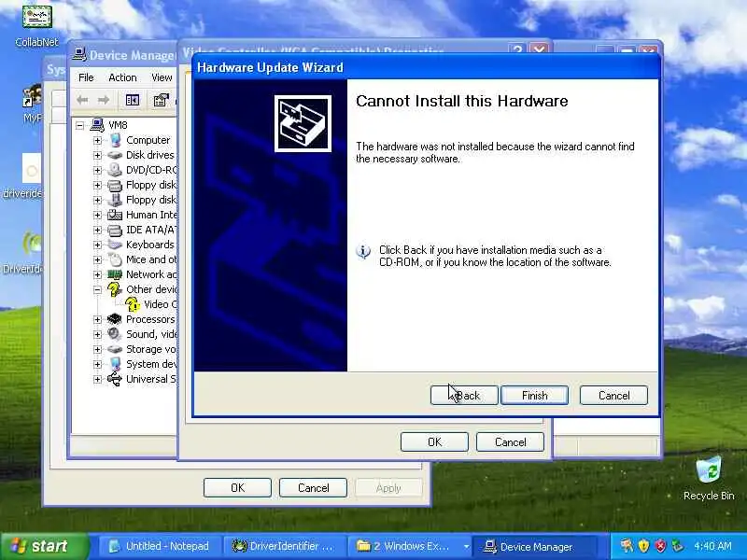Select the Network adapters icon

pyautogui.click(x=115, y=274)
